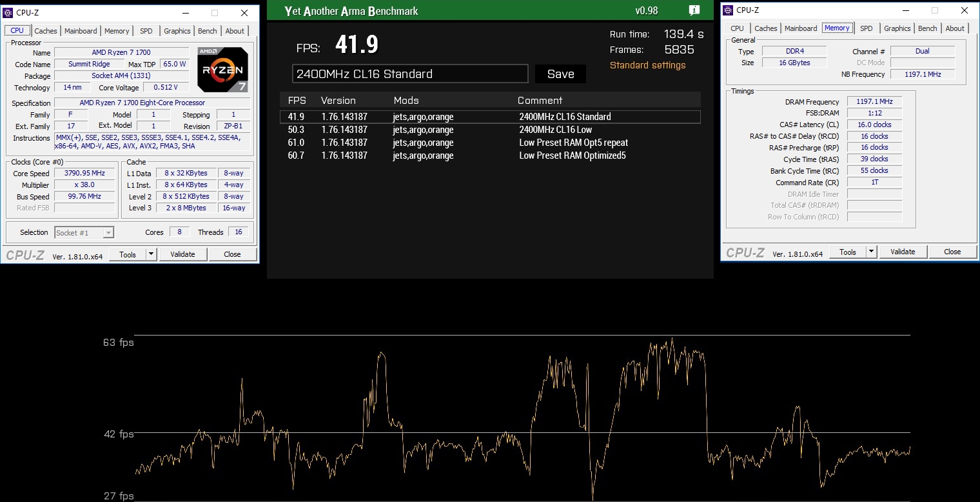Image resolution: width=980 pixels, height=502 pixels.
Task: Open SPD tab in right CPU-Z window
Action: point(867,28)
